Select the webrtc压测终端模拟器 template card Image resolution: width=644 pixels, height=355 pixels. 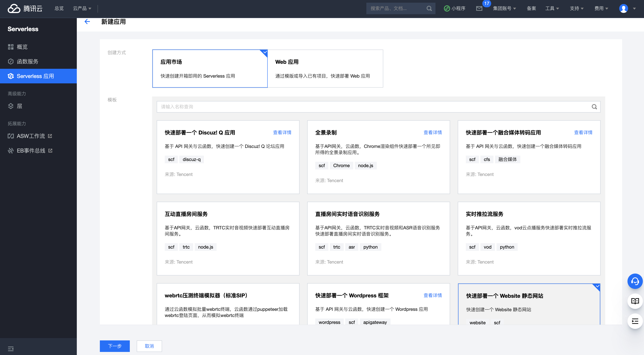228,304
